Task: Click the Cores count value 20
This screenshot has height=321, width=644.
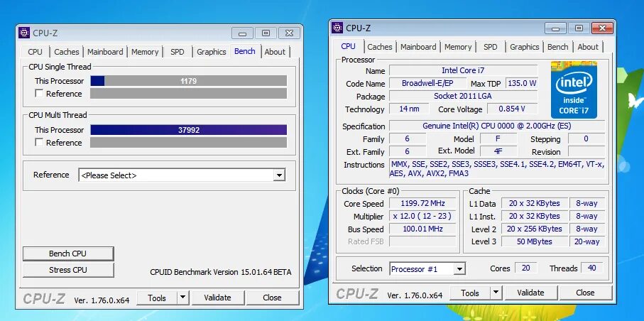Action: (525, 268)
